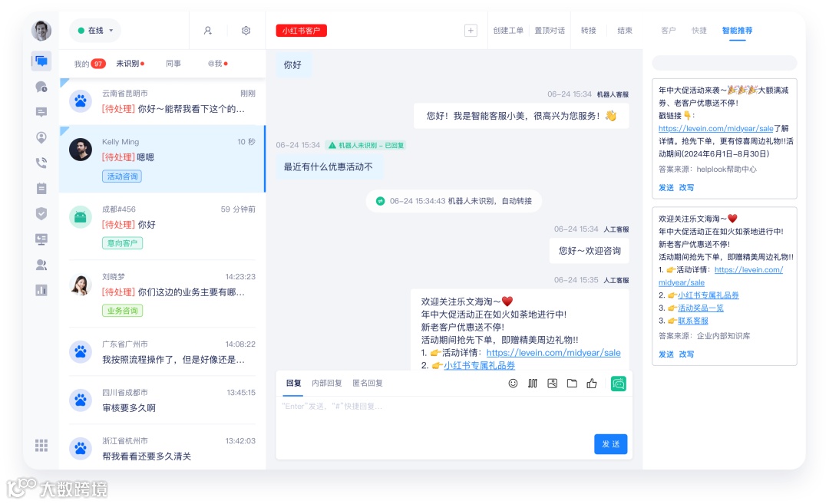This screenshot has width=829, height=504.
Task: Click the plus icon in chat header
Action: pyautogui.click(x=471, y=31)
